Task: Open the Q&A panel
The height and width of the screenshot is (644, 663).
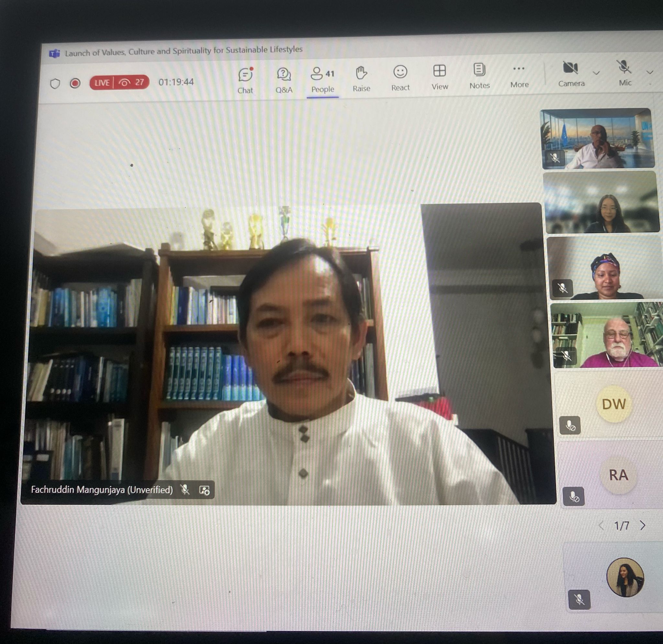Action: tap(284, 80)
